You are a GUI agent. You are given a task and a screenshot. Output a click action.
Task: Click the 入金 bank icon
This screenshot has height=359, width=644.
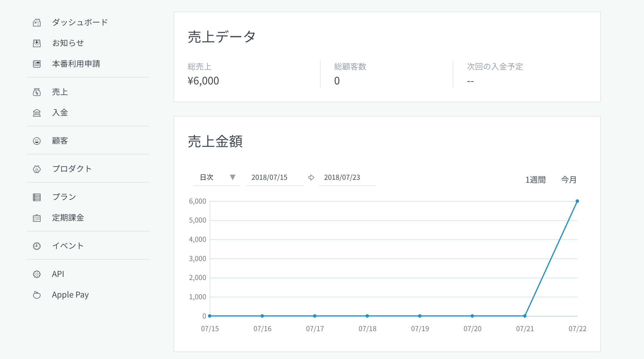[x=37, y=113]
